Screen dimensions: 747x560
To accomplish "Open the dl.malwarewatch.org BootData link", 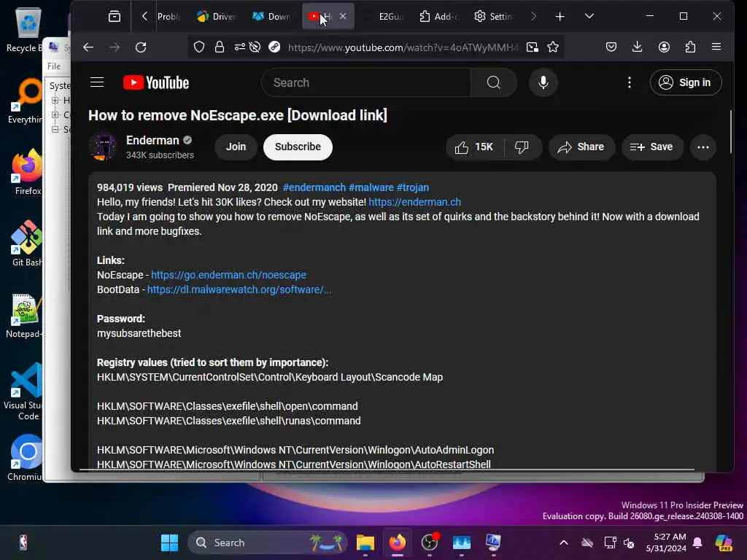I will 239,289.
